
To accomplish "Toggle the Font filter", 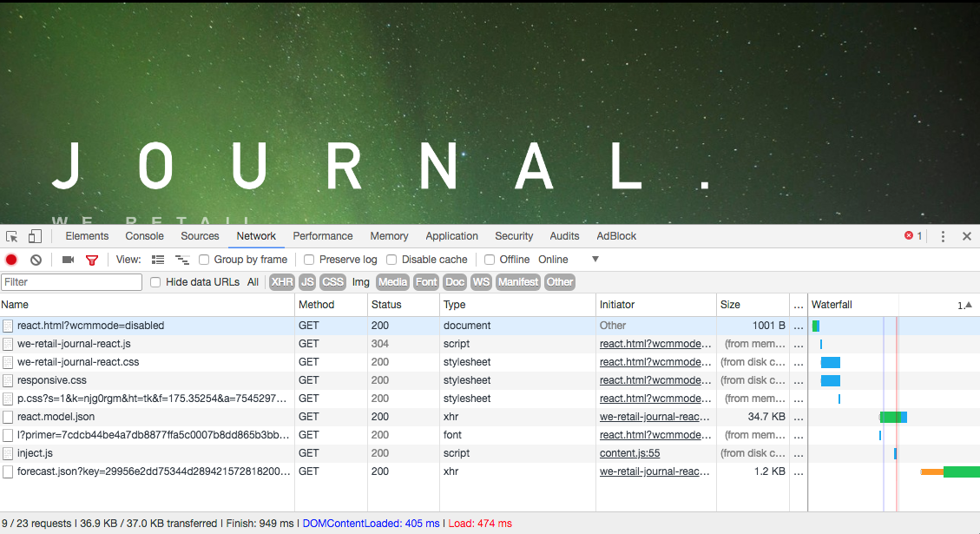I will pyautogui.click(x=426, y=282).
